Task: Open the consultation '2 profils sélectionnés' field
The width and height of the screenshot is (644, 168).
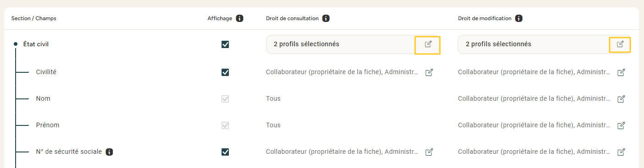Action: pos(353,44)
